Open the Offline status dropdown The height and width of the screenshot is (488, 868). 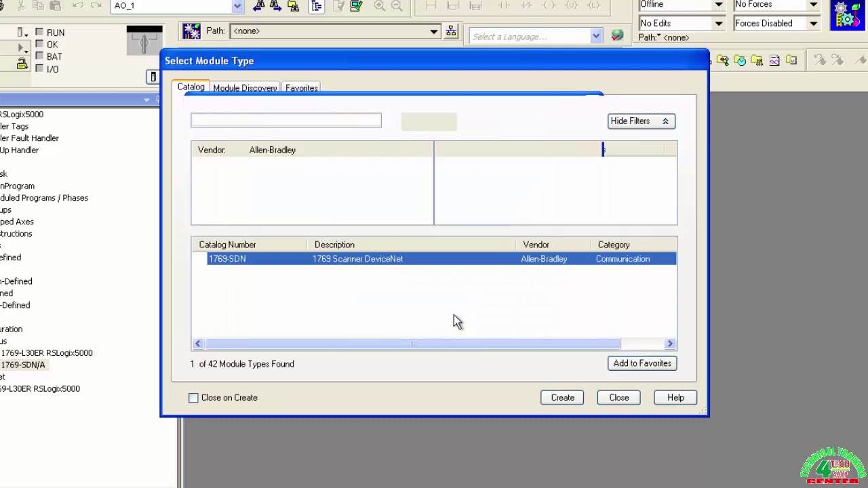click(x=718, y=5)
